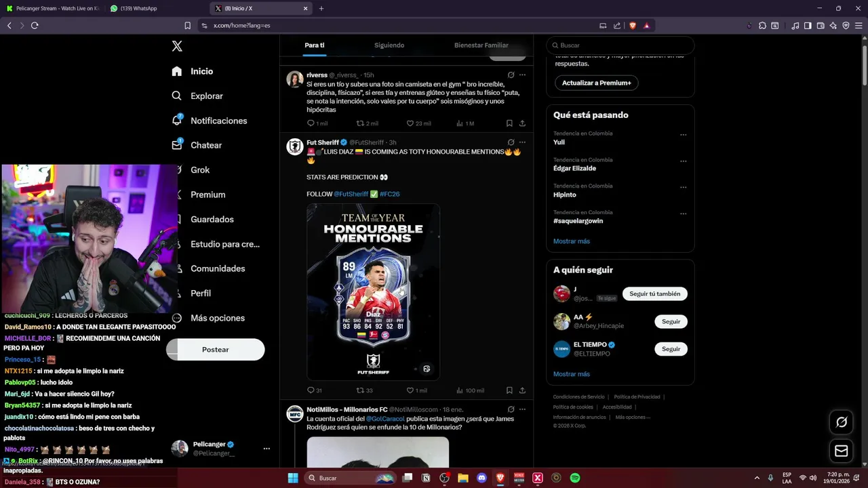Viewport: 868px width, 488px height.
Task: Open floating Grok button
Action: tap(842, 422)
